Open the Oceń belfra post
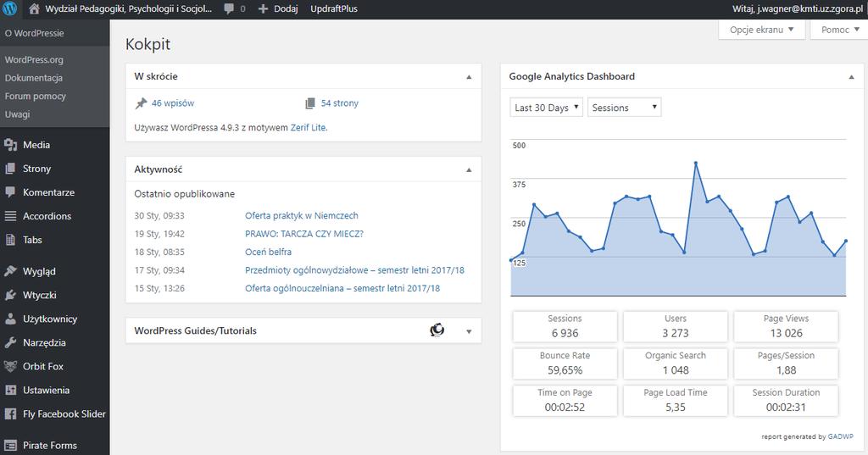The image size is (868, 455). point(269,252)
